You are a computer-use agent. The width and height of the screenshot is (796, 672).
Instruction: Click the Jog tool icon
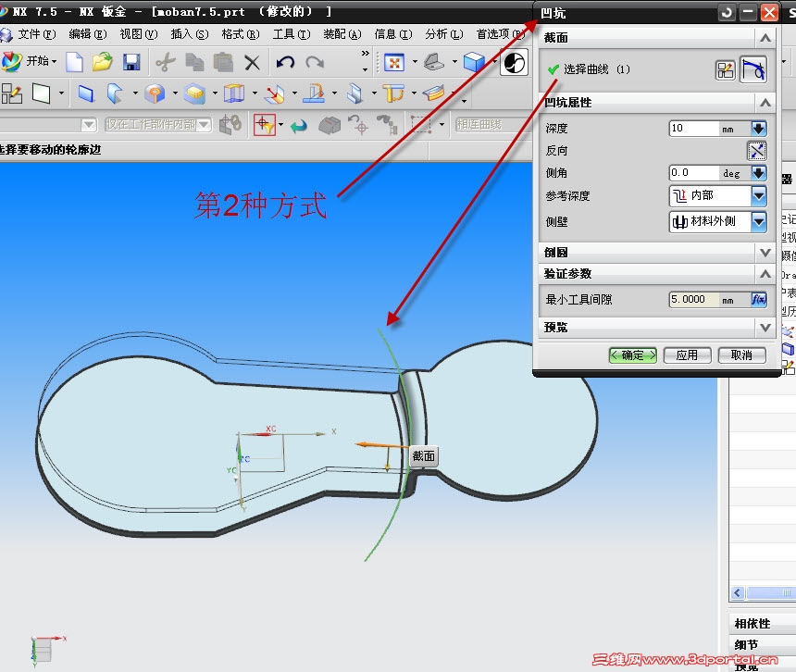point(354,93)
